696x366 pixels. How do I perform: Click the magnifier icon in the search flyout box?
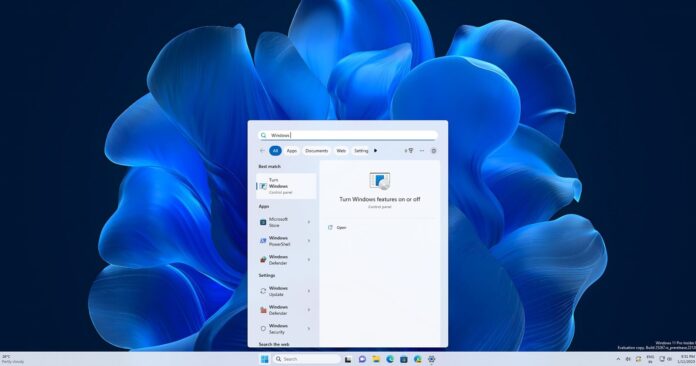tap(264, 135)
